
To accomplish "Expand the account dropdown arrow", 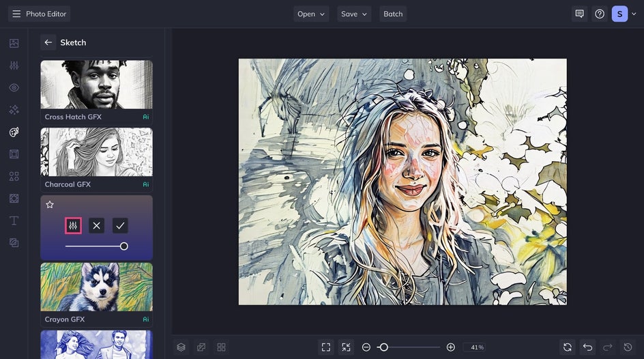I will (x=634, y=14).
